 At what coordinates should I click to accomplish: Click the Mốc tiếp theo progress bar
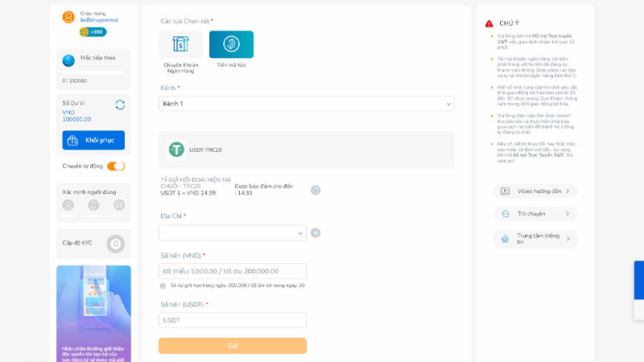click(93, 72)
